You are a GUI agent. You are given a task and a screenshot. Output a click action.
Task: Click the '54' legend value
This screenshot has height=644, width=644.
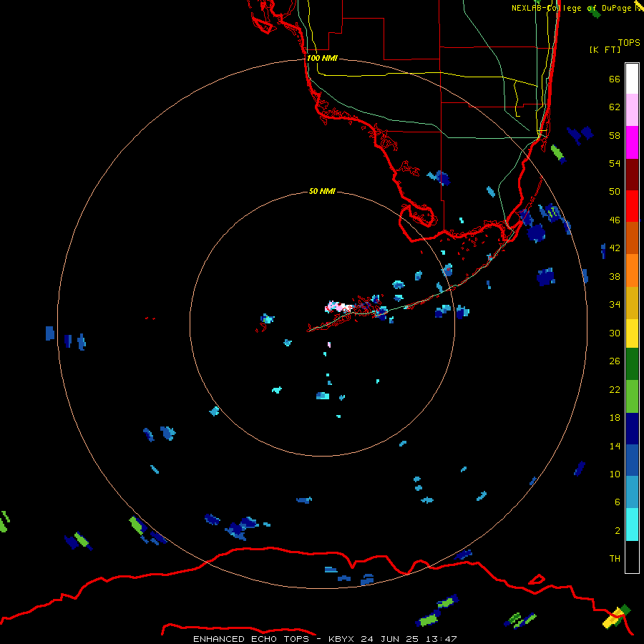point(615,163)
